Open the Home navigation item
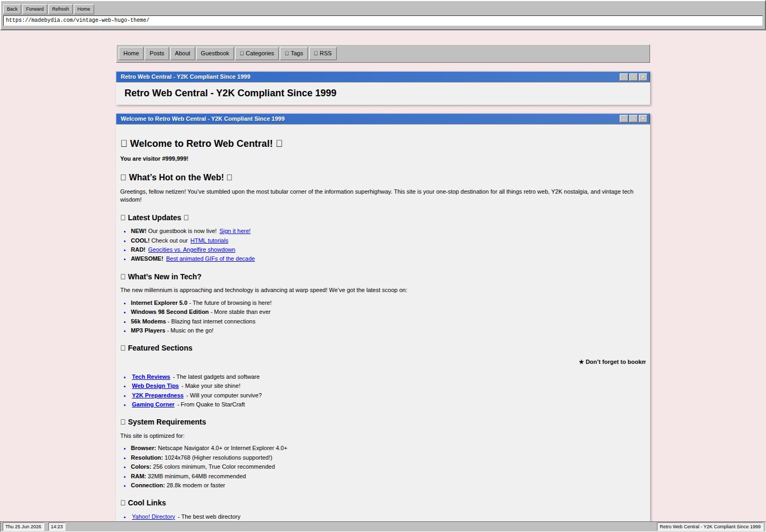766x532 pixels. pos(131,53)
